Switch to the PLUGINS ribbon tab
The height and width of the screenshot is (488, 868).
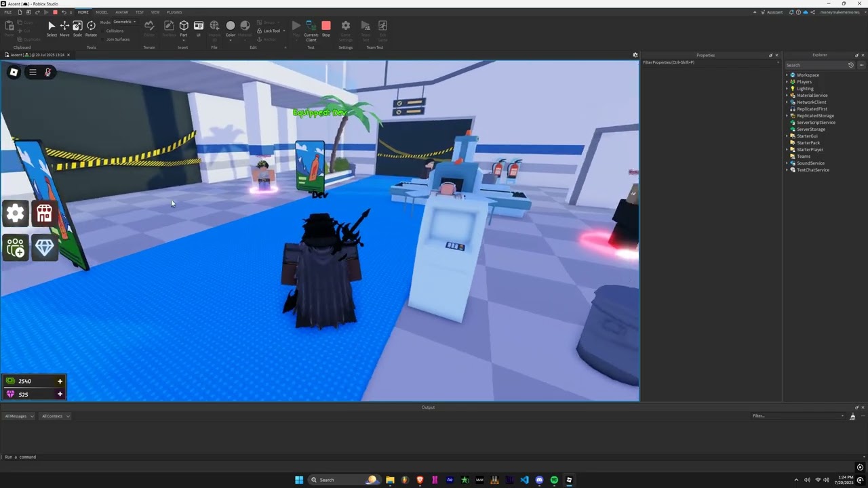[174, 12]
